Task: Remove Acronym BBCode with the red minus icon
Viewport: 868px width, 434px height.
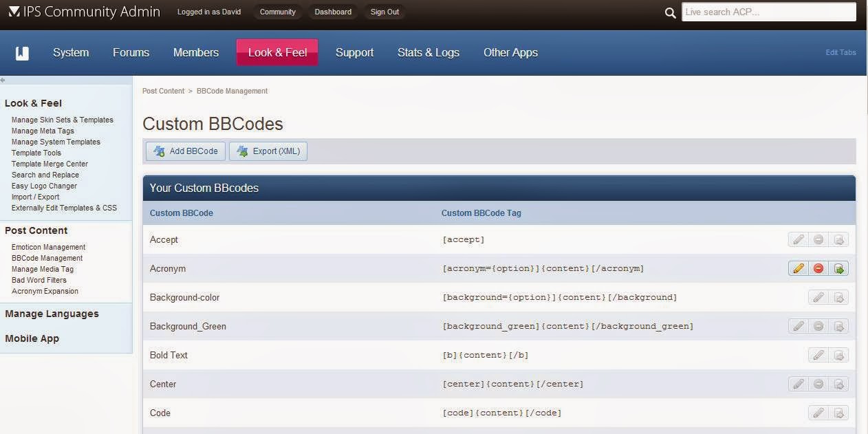Action: (x=818, y=268)
